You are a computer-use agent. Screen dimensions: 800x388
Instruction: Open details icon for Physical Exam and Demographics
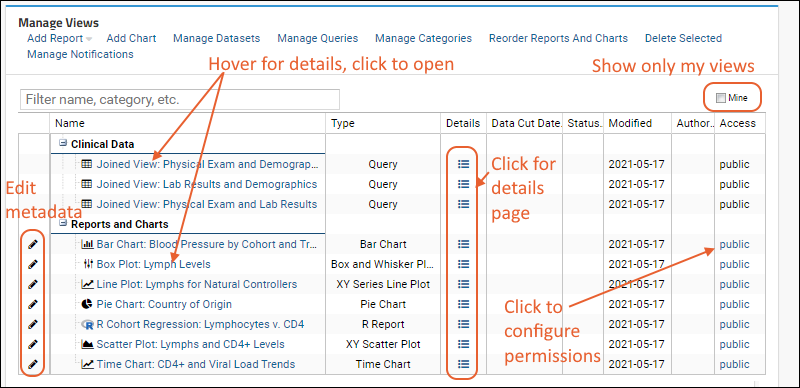point(463,164)
